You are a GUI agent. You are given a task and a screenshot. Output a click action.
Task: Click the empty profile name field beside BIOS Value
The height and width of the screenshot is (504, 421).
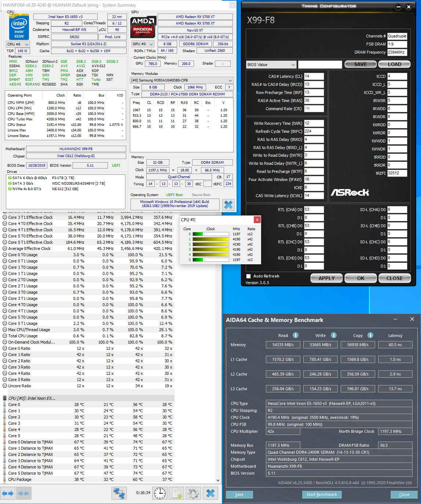(320, 65)
